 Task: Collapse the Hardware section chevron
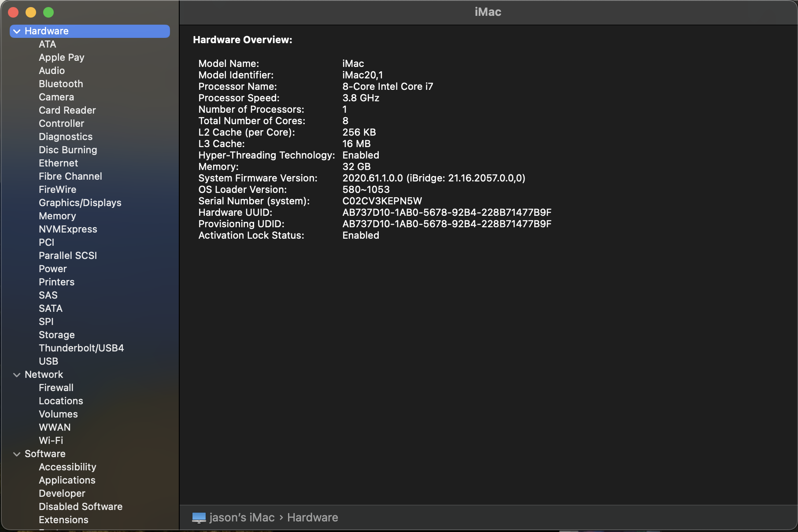click(x=17, y=31)
